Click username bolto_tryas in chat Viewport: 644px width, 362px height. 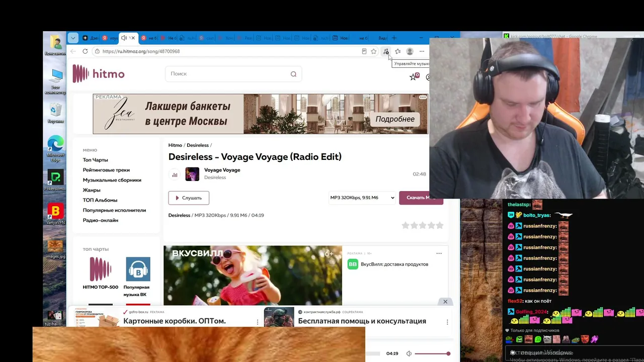pos(537,215)
